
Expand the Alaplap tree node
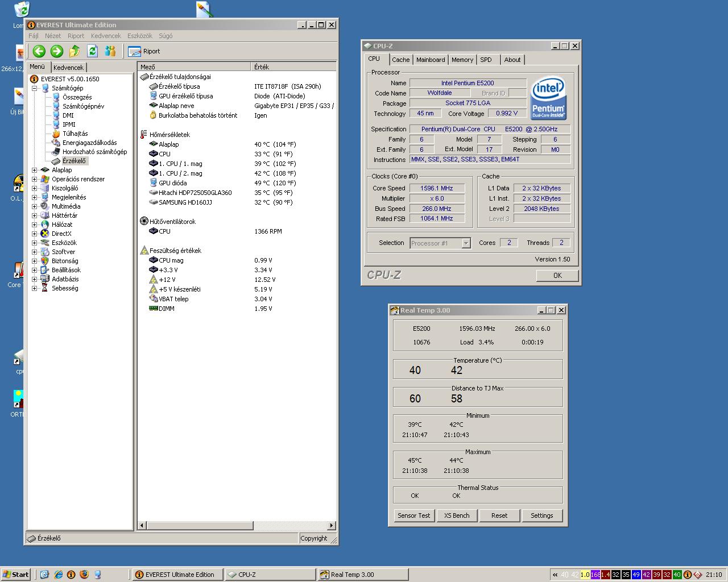click(x=35, y=170)
